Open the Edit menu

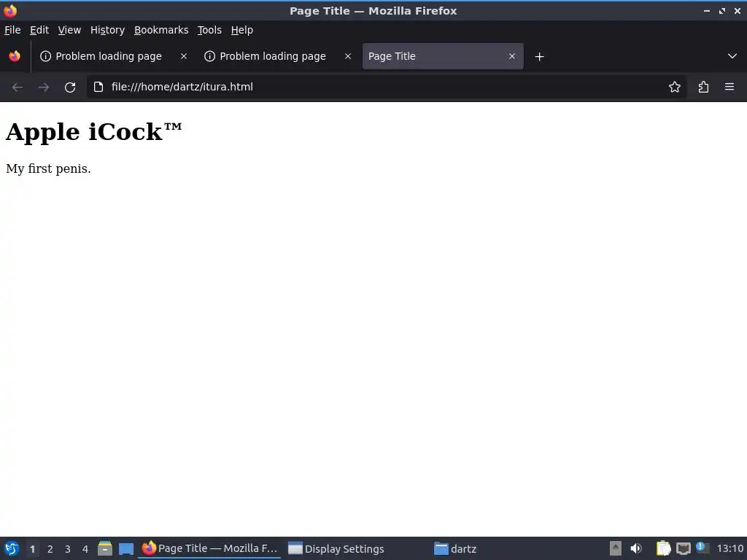click(39, 30)
